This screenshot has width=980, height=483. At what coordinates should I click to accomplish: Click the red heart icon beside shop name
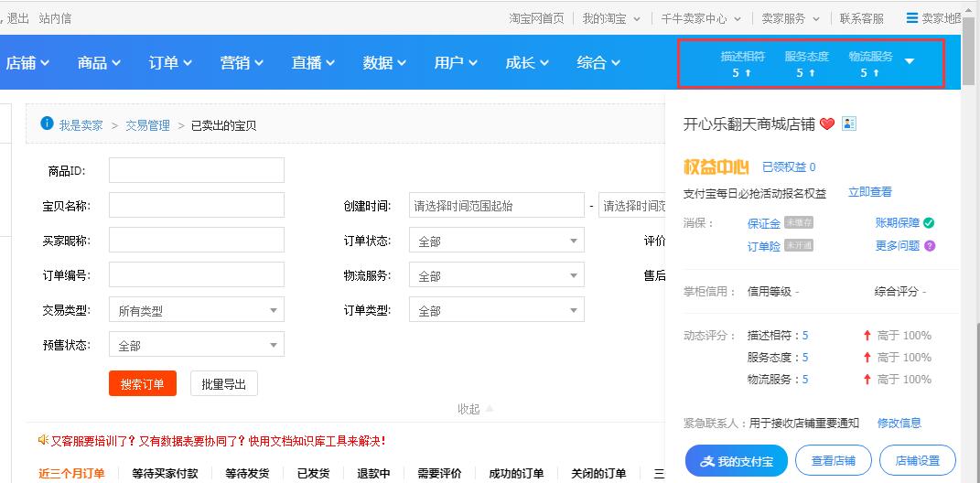pos(827,123)
